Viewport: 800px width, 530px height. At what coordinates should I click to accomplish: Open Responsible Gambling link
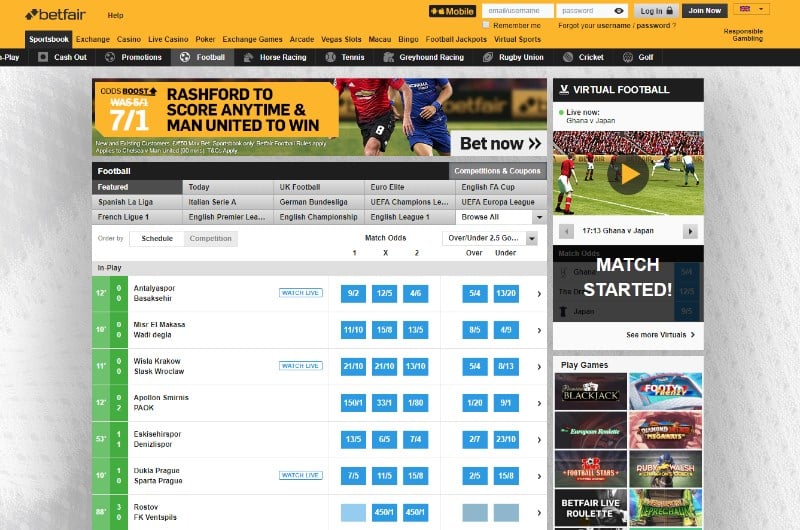[743, 35]
